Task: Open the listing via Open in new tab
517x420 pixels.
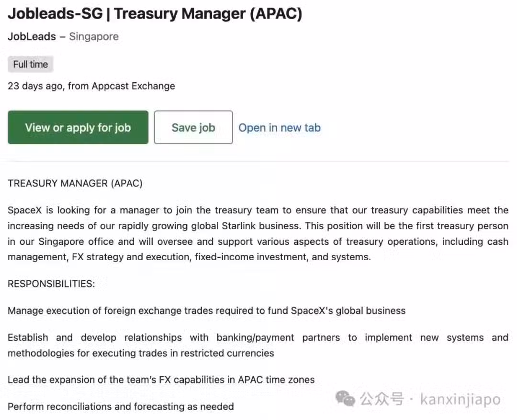Action: click(x=279, y=127)
